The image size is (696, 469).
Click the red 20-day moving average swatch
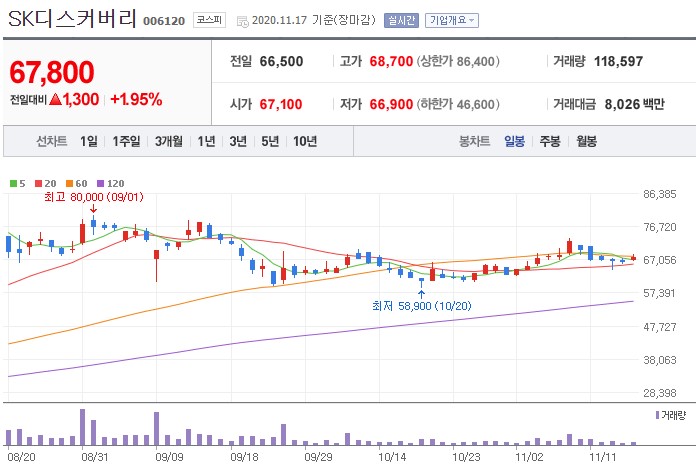pyautogui.click(x=39, y=183)
